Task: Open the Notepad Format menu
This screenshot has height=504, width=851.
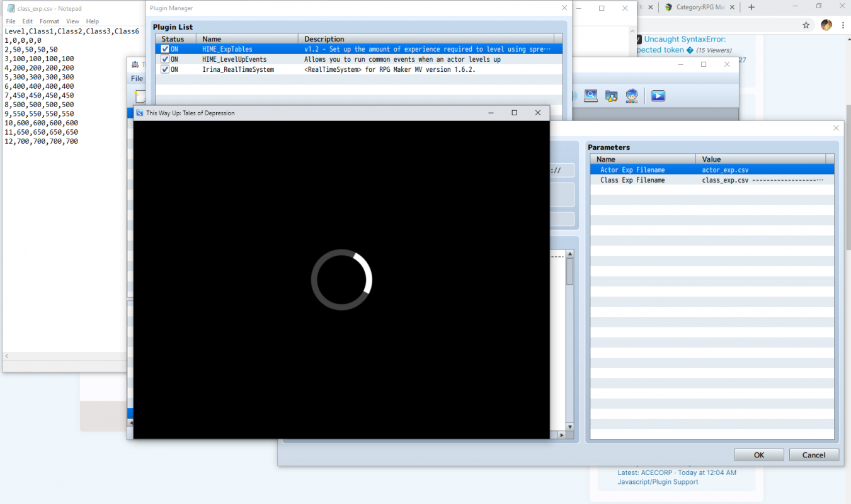Action: [x=49, y=21]
